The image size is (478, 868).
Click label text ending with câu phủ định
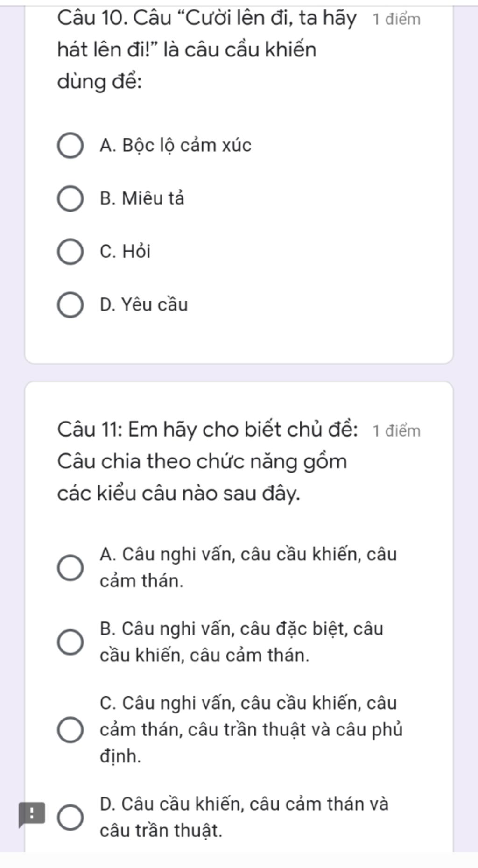click(x=251, y=730)
